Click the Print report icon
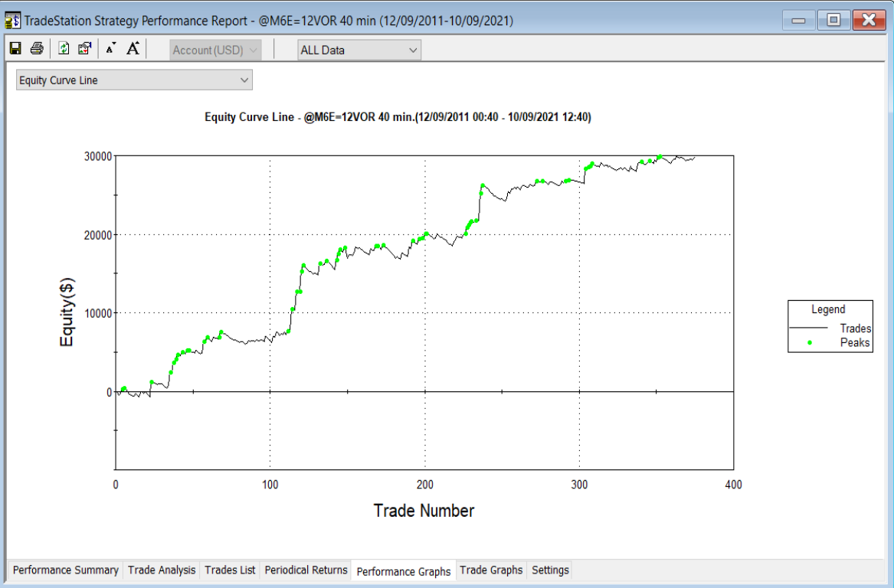 tap(37, 48)
